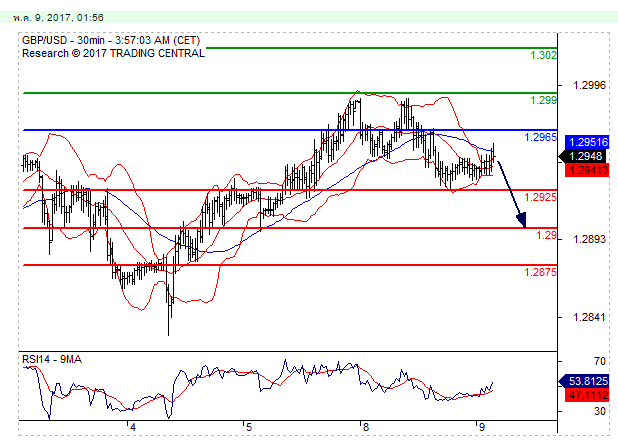The width and height of the screenshot is (618, 445).
Task: Click the 1.29 red support label
Action: point(546,235)
